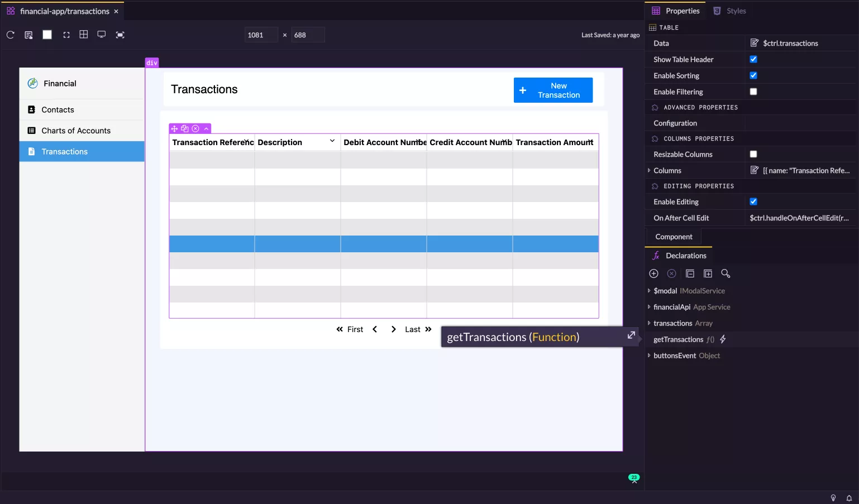Click the duplicate icon on table toolbar
This screenshot has height=504, width=859.
click(185, 128)
